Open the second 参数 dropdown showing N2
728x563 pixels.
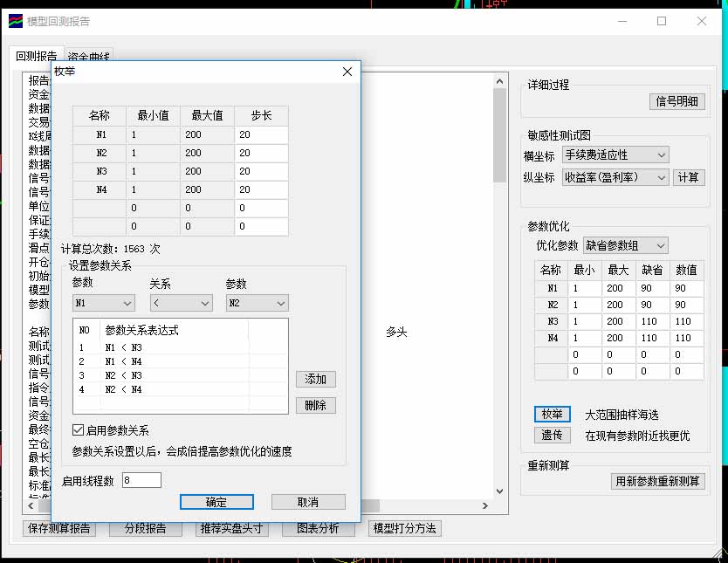257,303
